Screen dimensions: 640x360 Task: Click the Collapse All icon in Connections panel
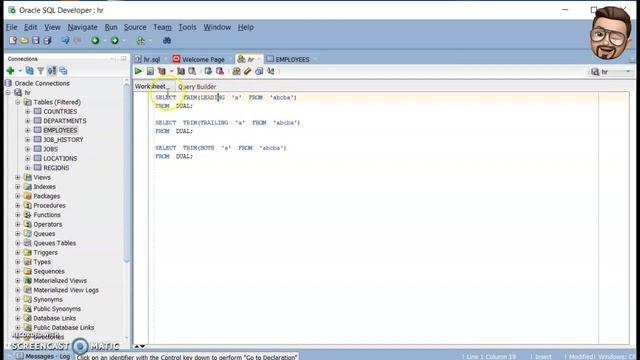63,71
